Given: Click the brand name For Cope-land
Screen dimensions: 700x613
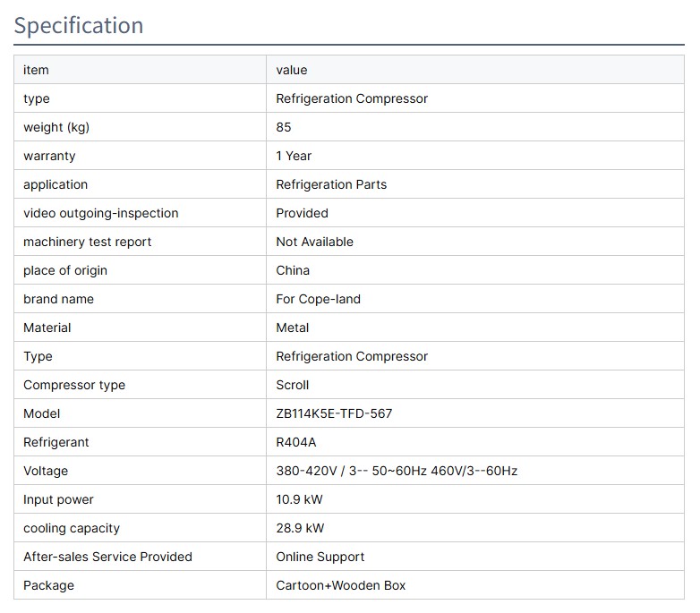Looking at the screenshot, I should [x=318, y=299].
